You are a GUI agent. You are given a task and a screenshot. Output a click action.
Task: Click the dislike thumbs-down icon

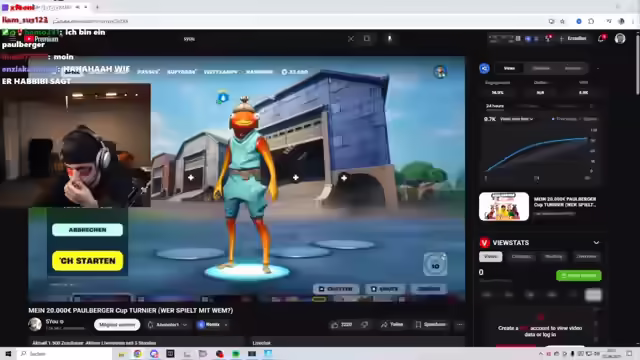tap(364, 324)
